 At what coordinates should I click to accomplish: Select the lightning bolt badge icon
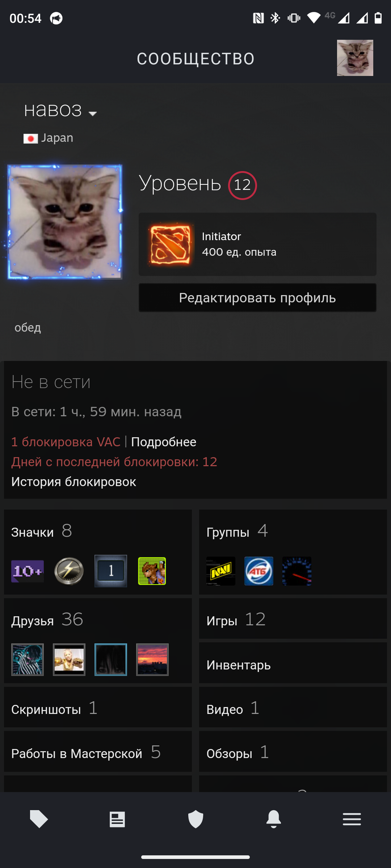click(x=69, y=571)
